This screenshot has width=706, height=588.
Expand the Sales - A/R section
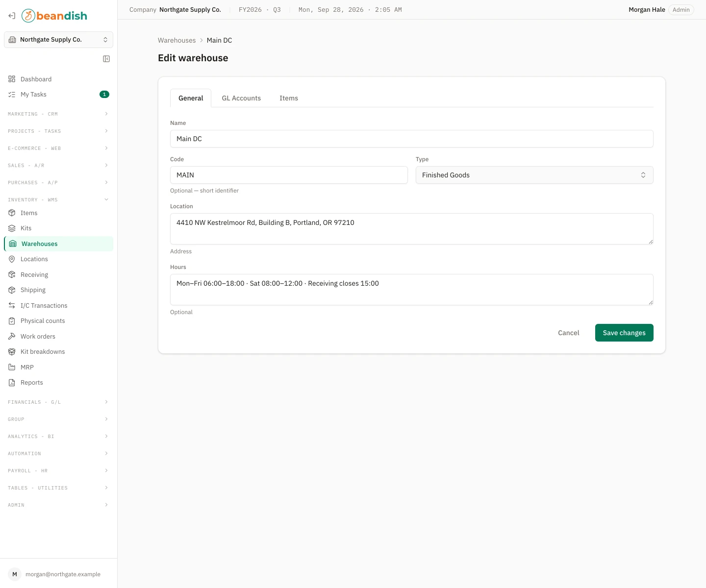pos(59,166)
